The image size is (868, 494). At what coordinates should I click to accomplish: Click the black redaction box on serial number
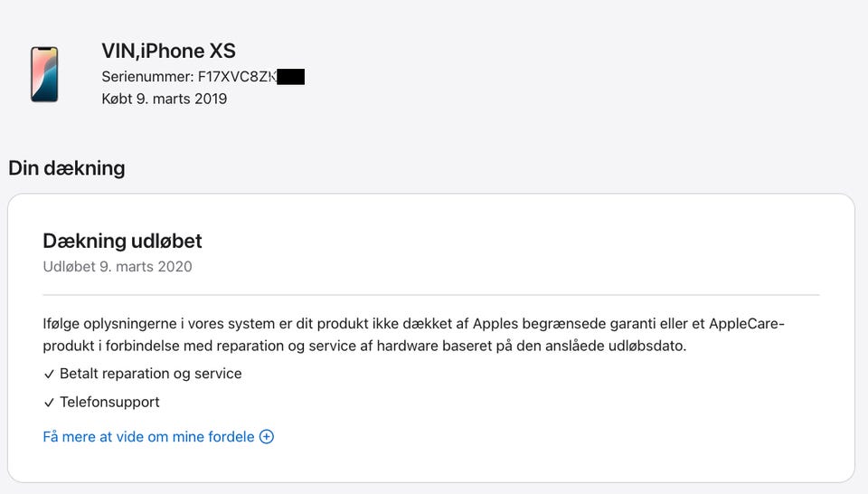290,76
